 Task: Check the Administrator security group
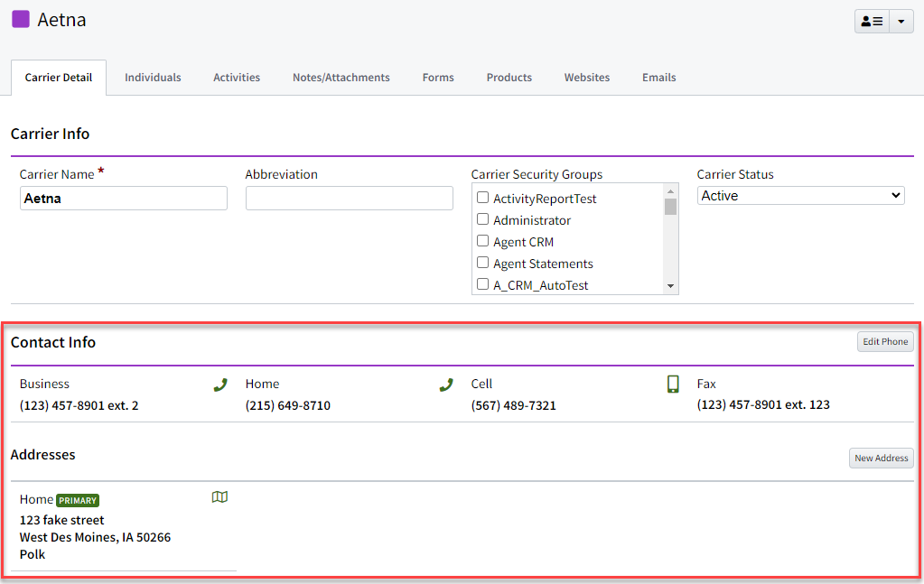tap(482, 219)
